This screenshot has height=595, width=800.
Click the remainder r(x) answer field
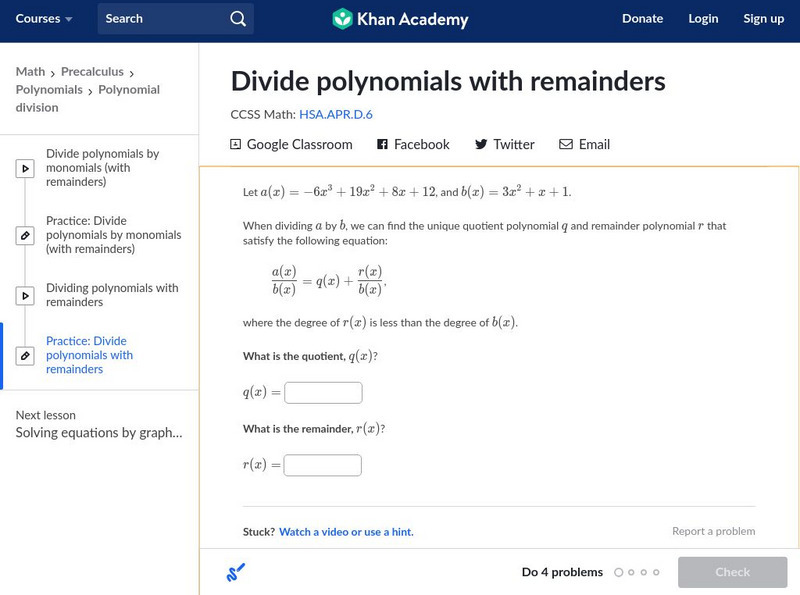[x=322, y=465]
